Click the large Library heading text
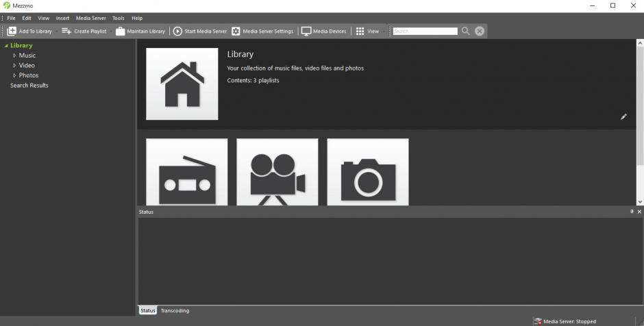Screen dimensions: 644x326 240,54
